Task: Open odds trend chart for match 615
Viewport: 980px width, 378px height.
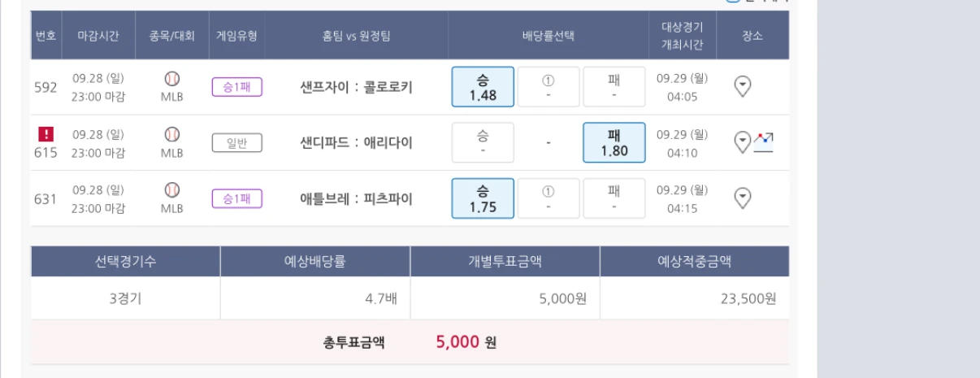Action: tap(763, 142)
